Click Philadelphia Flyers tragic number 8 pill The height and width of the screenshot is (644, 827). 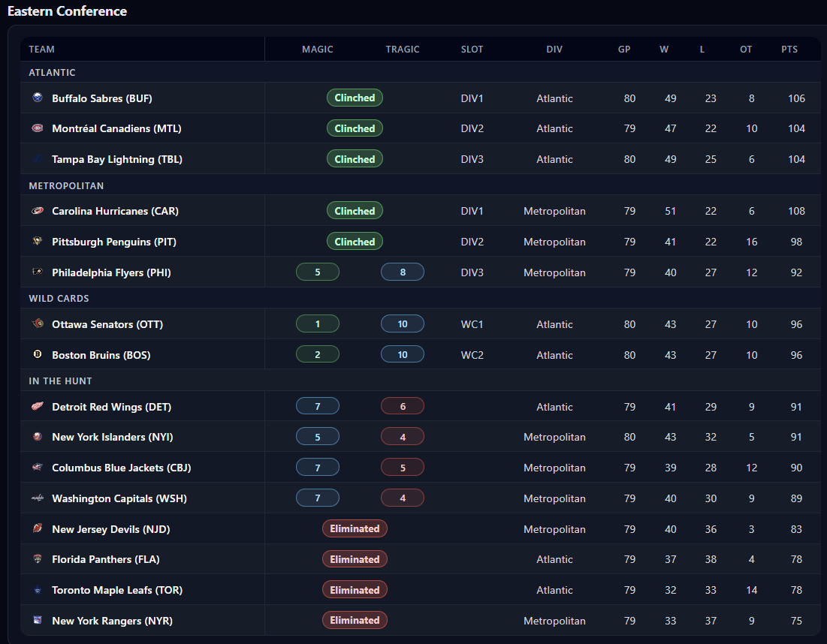pyautogui.click(x=403, y=272)
